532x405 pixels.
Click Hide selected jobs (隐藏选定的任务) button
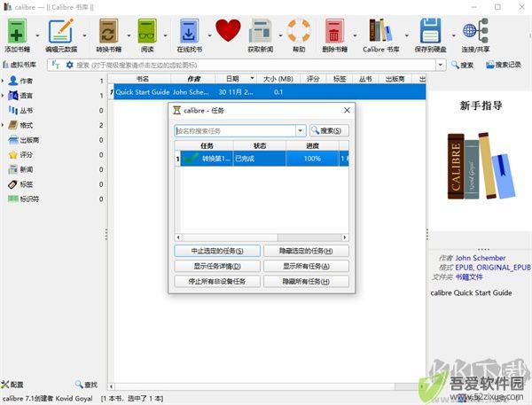click(x=306, y=251)
